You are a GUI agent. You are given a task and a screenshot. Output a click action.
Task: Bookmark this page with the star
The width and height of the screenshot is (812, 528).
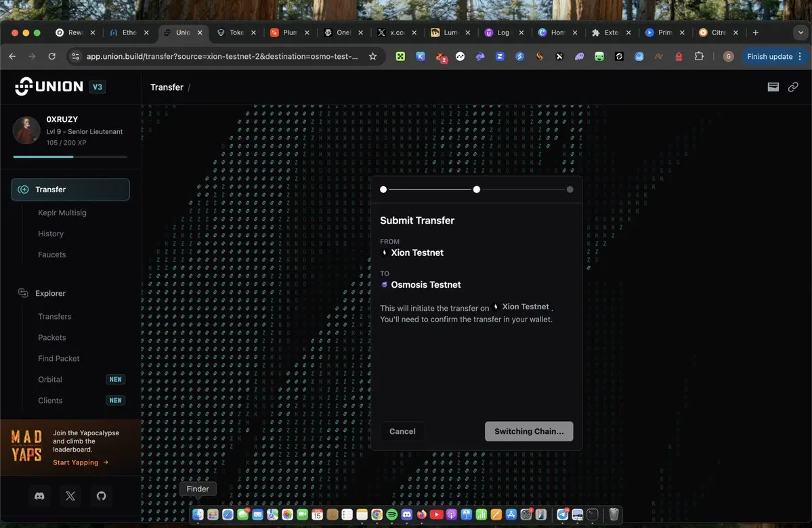coord(372,56)
